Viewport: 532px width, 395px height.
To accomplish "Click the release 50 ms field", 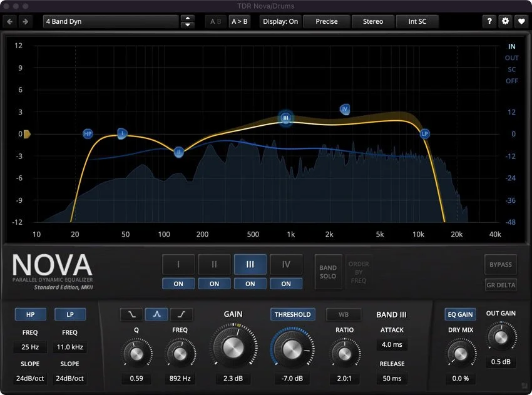I will coord(392,378).
